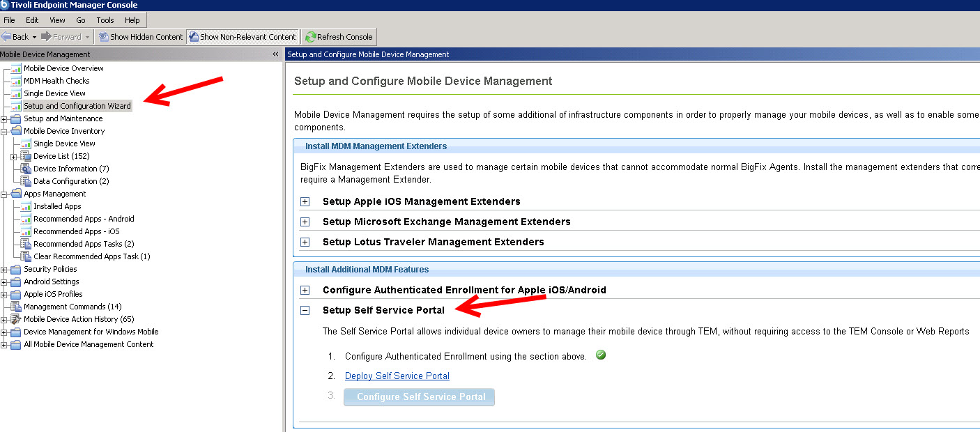
Task: Expand Setup Microsoft Exchange Management Extenders
Action: [x=305, y=222]
